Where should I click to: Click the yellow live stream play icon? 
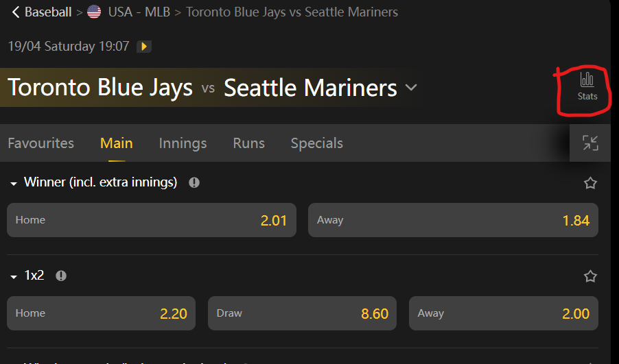144,47
